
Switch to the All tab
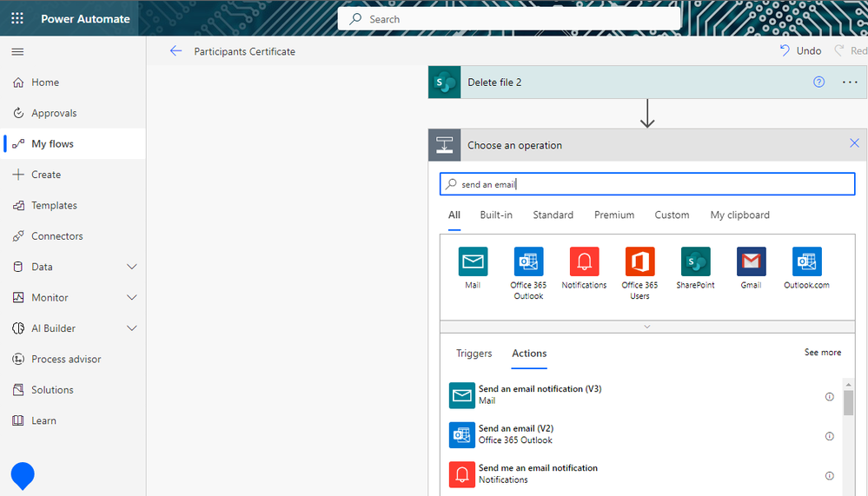click(x=454, y=215)
